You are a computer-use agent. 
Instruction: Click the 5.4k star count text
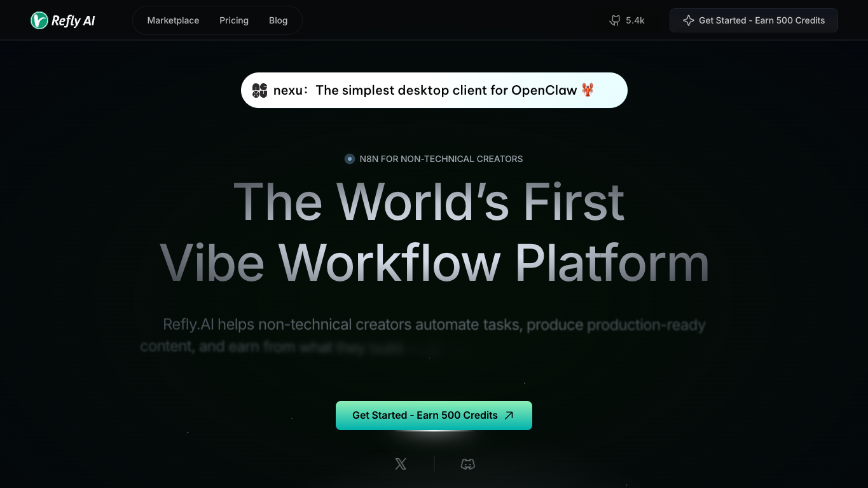pyautogui.click(x=635, y=20)
